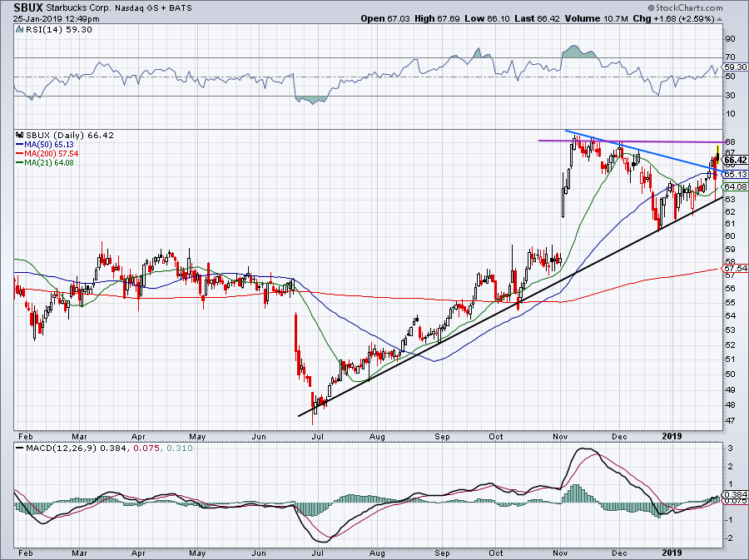The height and width of the screenshot is (560, 749).
Task: Click the 0.310 MACD histogram legend value
Action: [x=180, y=448]
